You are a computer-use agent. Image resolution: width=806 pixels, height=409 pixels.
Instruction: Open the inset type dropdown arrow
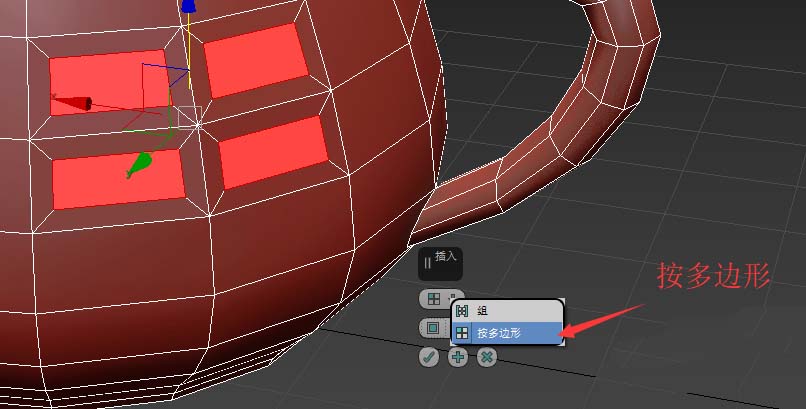click(x=452, y=296)
